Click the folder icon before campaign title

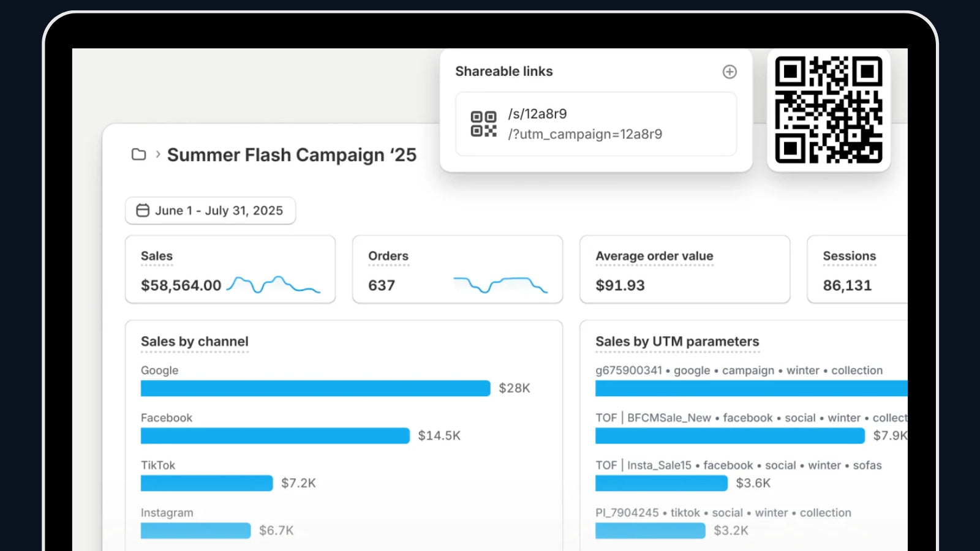139,154
